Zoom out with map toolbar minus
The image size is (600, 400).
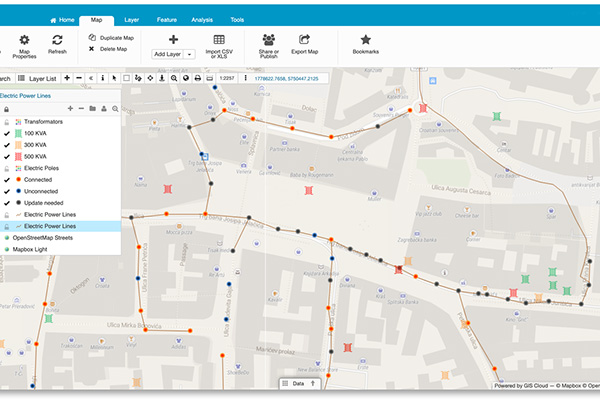click(79, 78)
